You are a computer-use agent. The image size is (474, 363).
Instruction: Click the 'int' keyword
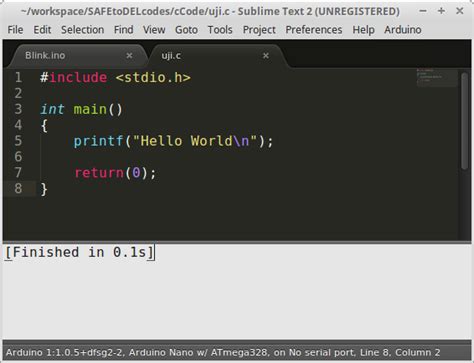(x=52, y=109)
